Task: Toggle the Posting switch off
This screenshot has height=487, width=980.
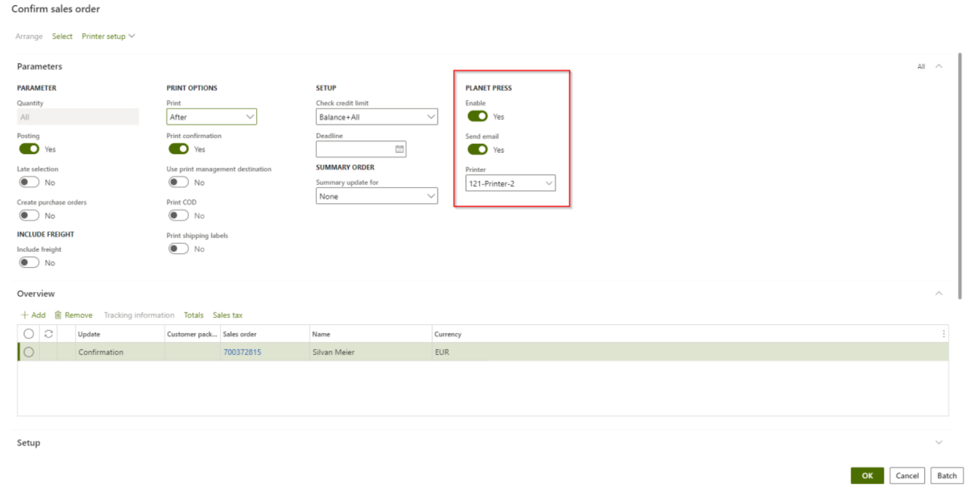Action: (29, 149)
